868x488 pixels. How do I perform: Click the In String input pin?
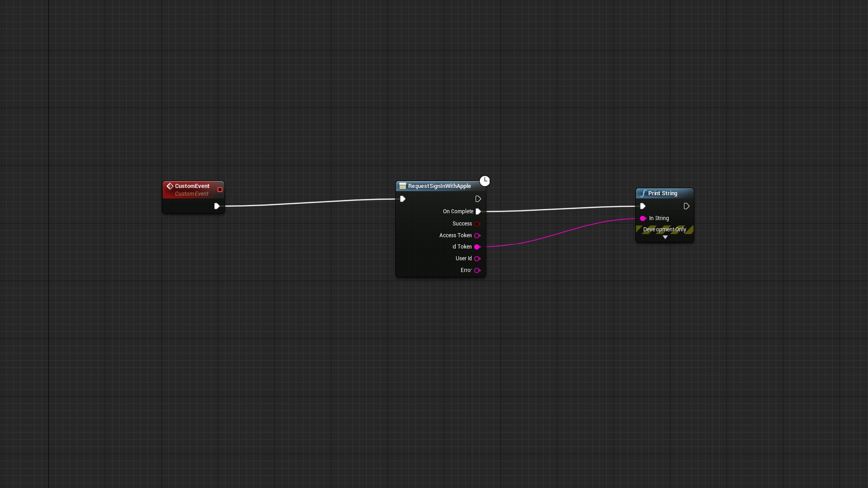pos(643,218)
